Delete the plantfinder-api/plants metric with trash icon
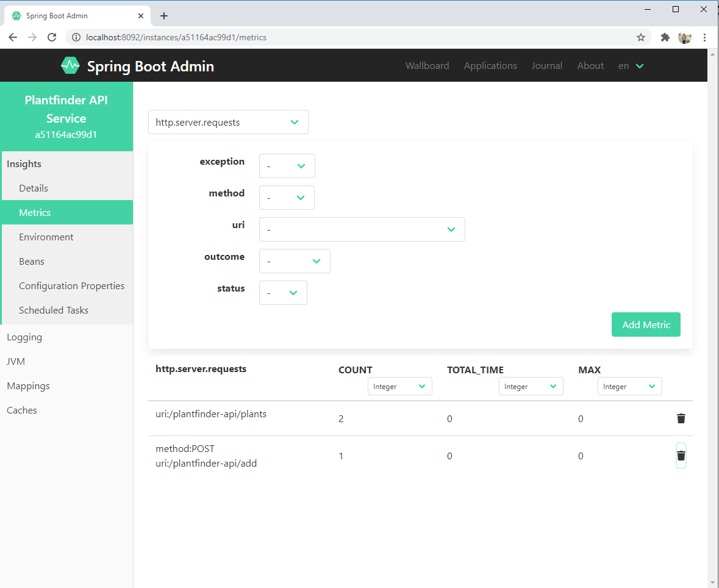Viewport: 719px width, 588px height. (x=681, y=418)
